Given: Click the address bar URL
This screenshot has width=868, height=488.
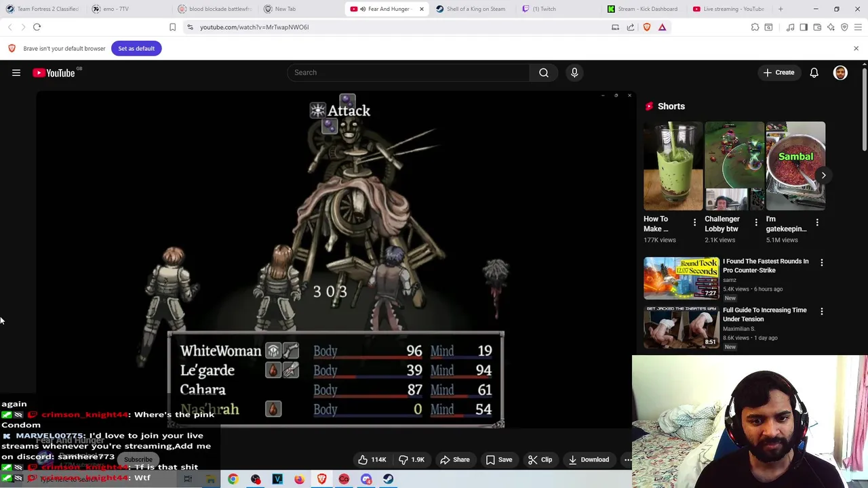Looking at the screenshot, I should pos(254,27).
